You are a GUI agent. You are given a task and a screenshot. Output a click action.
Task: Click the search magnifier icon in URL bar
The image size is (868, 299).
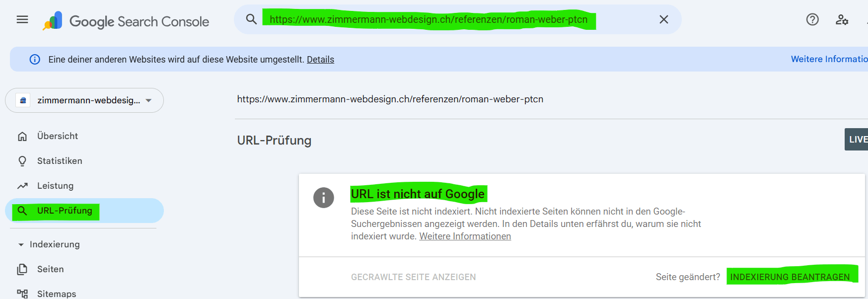point(251,19)
